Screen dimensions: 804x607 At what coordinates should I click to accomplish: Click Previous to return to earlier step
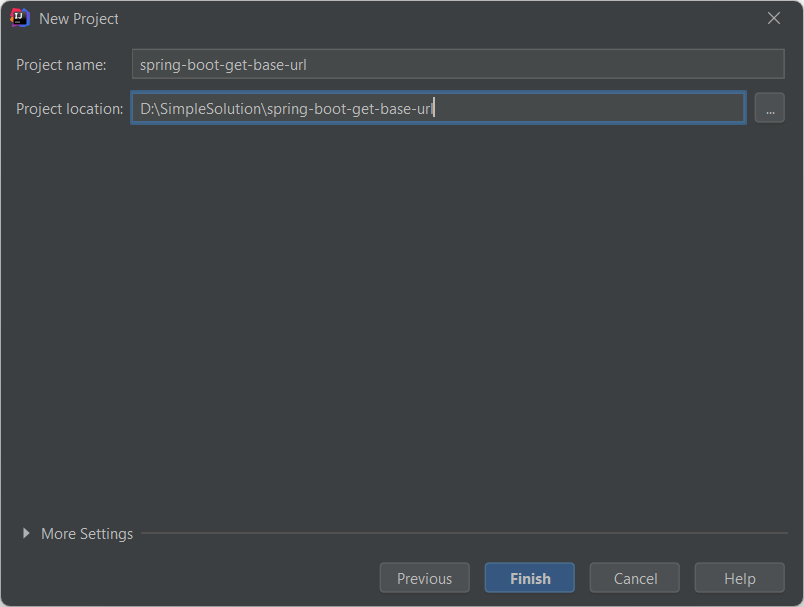[x=424, y=578]
